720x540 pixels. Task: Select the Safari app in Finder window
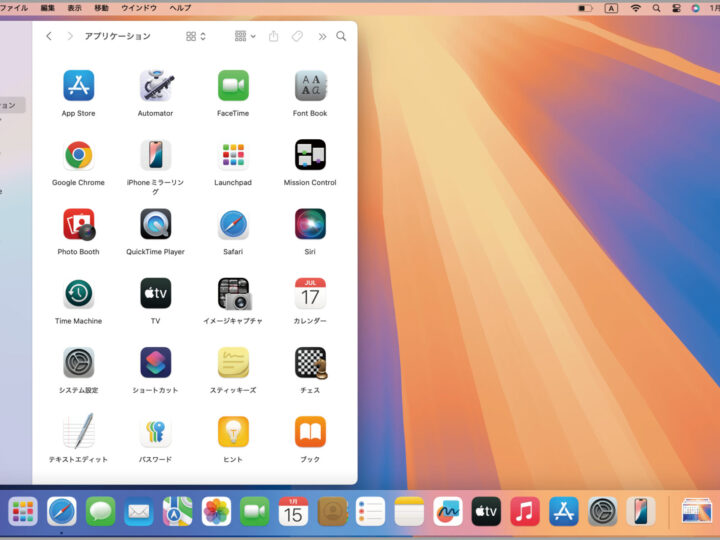(233, 224)
